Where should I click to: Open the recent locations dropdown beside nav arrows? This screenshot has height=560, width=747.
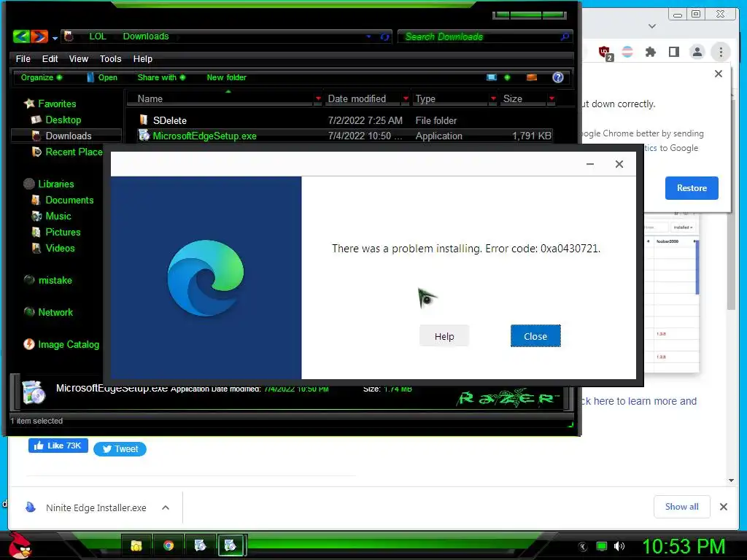click(55, 38)
